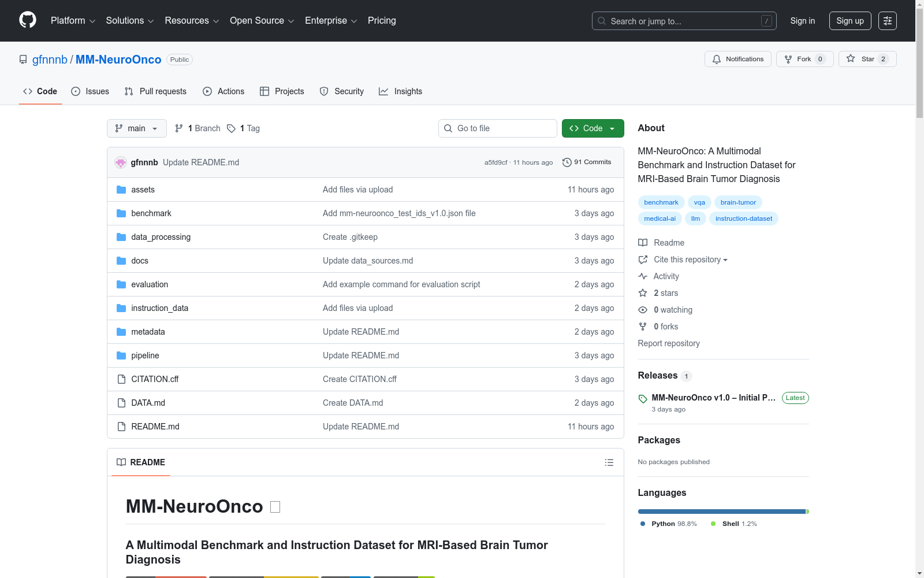The image size is (924, 578).
Task: Click the Shell green language dot
Action: [x=713, y=524]
